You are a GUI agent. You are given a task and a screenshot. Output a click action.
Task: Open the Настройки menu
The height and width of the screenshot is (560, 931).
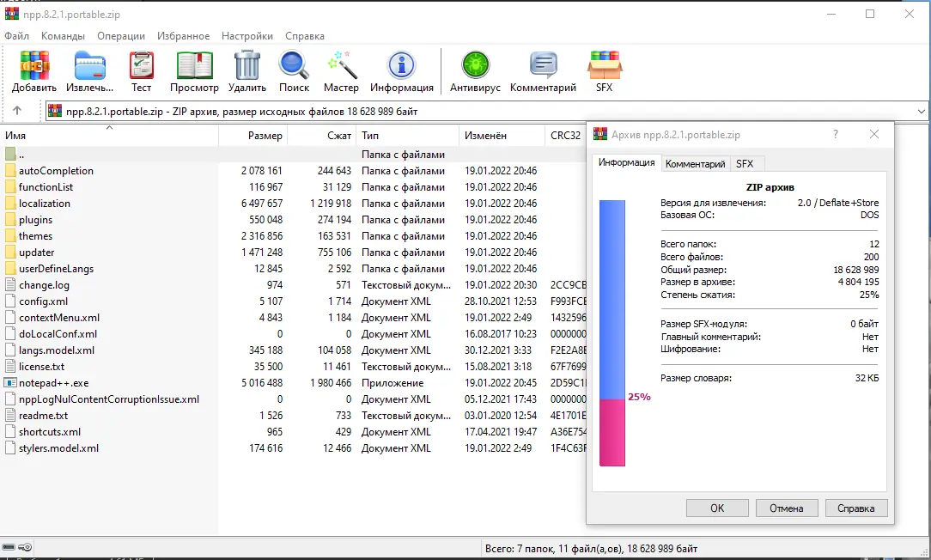[247, 35]
